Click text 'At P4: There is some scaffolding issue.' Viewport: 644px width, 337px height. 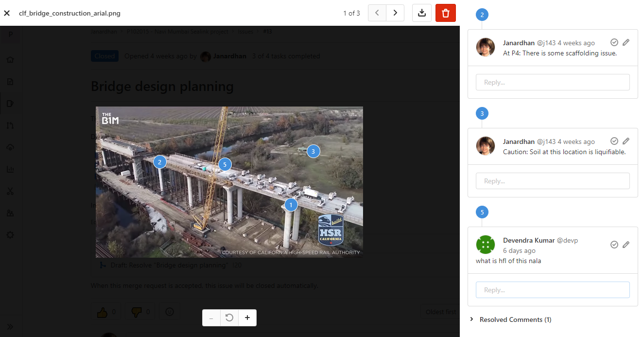560,53
